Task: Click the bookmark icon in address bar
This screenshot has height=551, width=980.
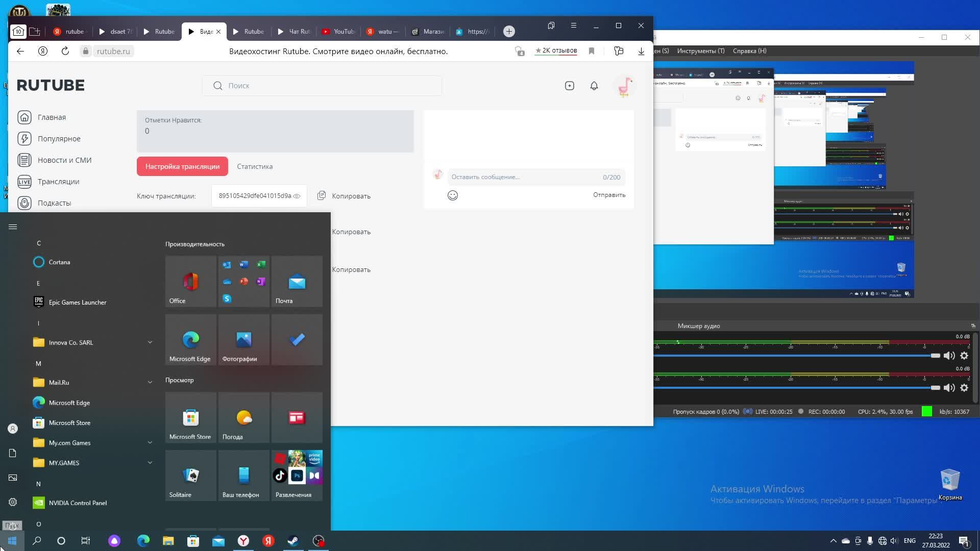Action: click(592, 51)
